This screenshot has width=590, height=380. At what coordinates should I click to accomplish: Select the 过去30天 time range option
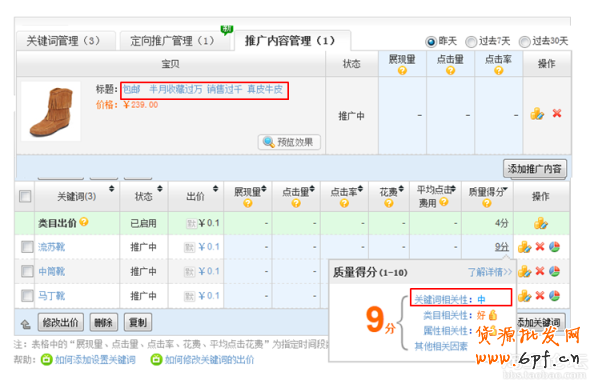click(x=524, y=41)
